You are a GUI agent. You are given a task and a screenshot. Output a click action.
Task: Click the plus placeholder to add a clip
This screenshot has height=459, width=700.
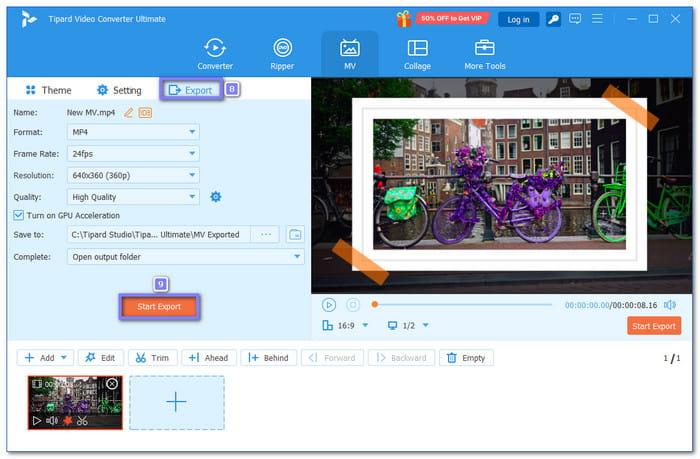click(x=177, y=403)
